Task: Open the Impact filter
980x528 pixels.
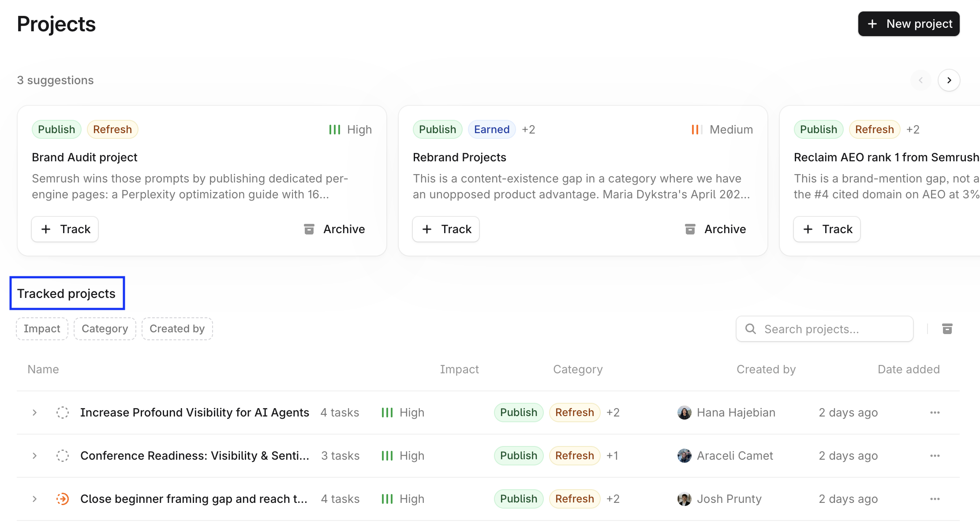Action: [x=42, y=329]
